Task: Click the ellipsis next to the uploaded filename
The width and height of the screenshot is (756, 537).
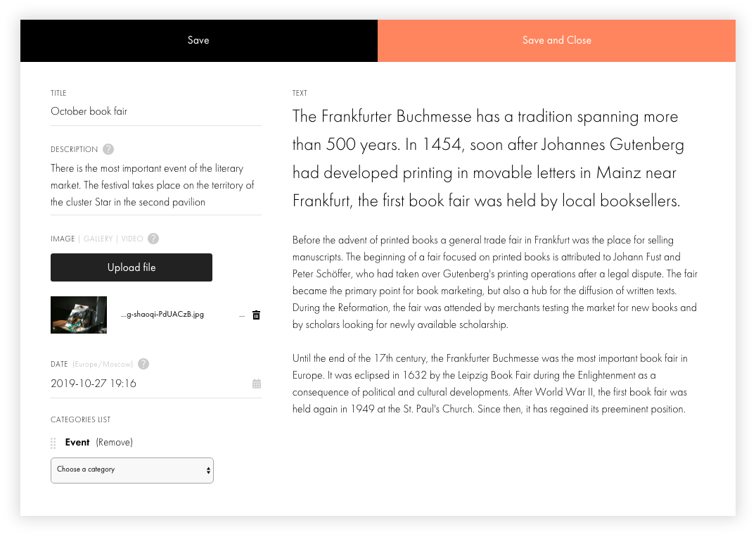Action: click(241, 315)
